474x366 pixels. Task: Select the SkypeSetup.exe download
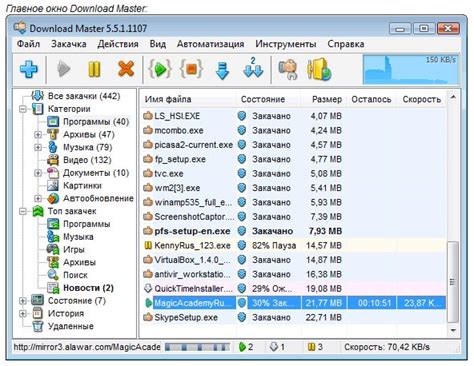(x=293, y=317)
